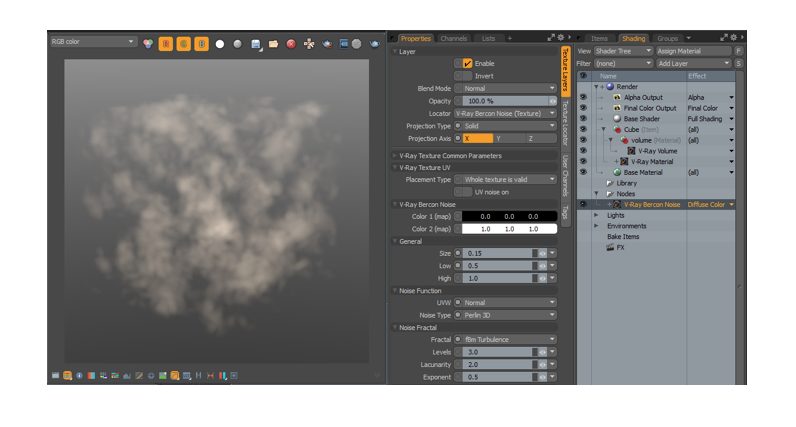Open the Projection Type dropdown
Screen dimensions: 796x427
click(509, 126)
